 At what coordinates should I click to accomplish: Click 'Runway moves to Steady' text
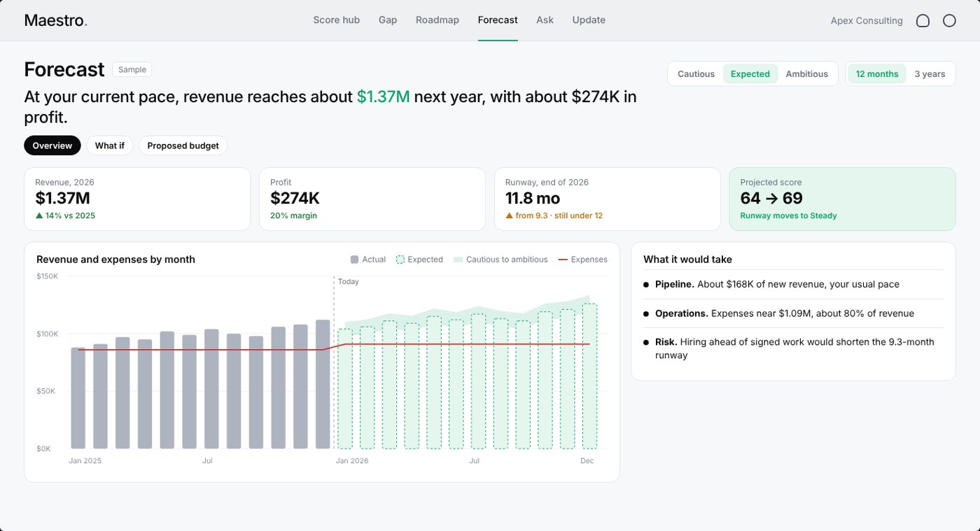(x=788, y=215)
